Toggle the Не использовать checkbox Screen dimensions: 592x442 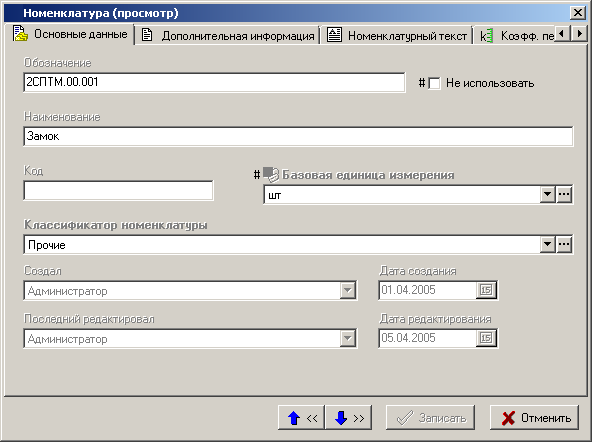(434, 83)
